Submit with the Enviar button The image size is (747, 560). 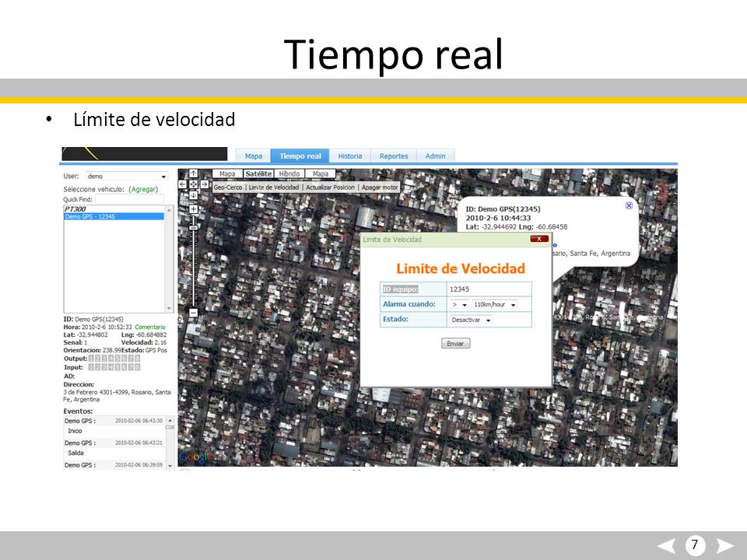point(456,343)
